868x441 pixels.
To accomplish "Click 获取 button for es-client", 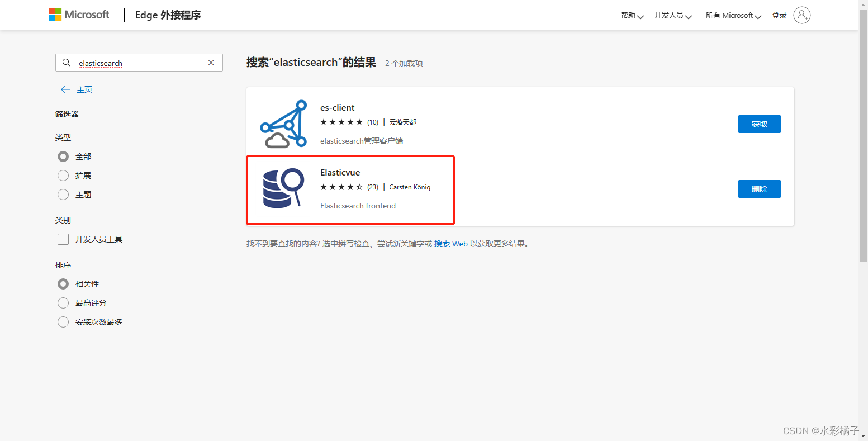I will point(759,124).
